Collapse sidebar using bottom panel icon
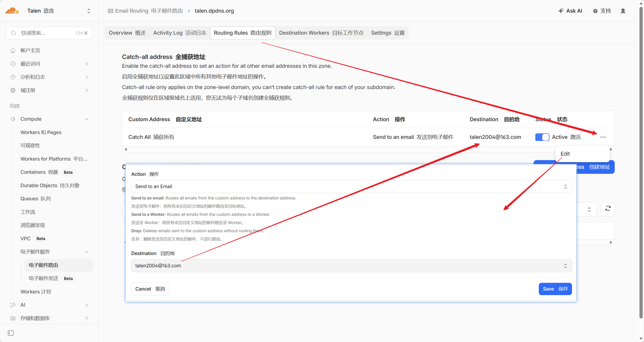Viewport: 644px width, 342px height. coord(11,333)
